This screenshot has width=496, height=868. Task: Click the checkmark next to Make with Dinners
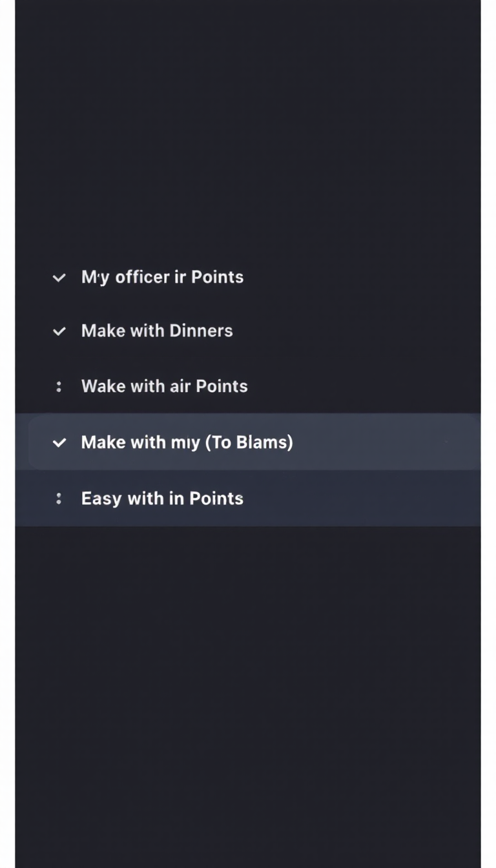pos(59,331)
